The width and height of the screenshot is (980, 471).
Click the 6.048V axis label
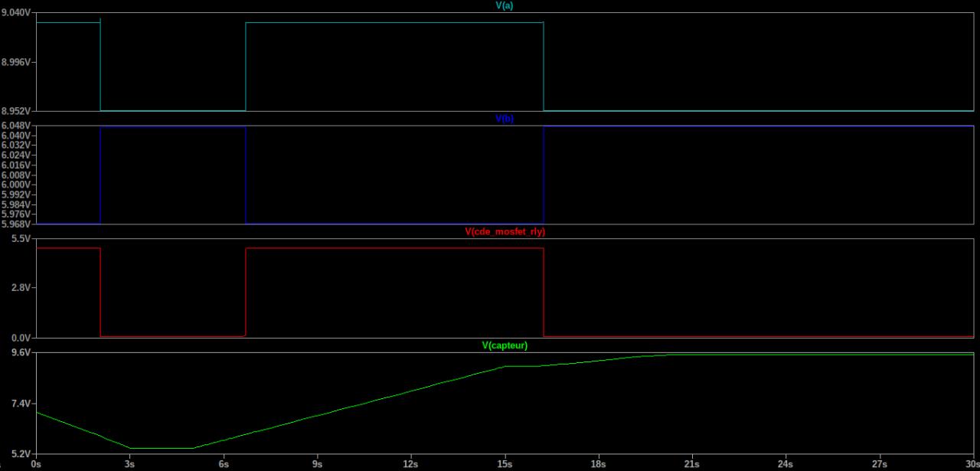click(x=15, y=126)
